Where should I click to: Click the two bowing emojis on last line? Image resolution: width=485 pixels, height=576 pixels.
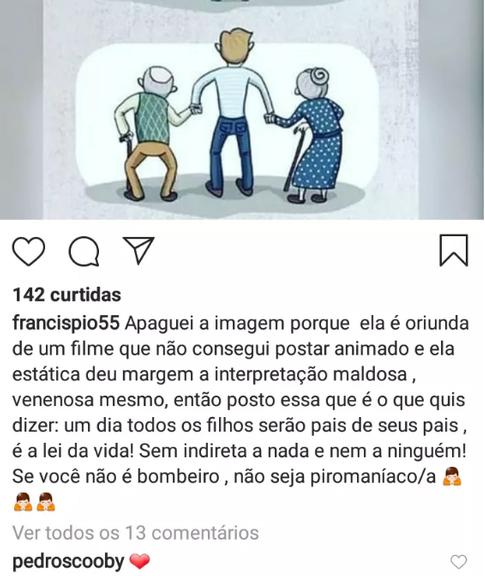34,503
